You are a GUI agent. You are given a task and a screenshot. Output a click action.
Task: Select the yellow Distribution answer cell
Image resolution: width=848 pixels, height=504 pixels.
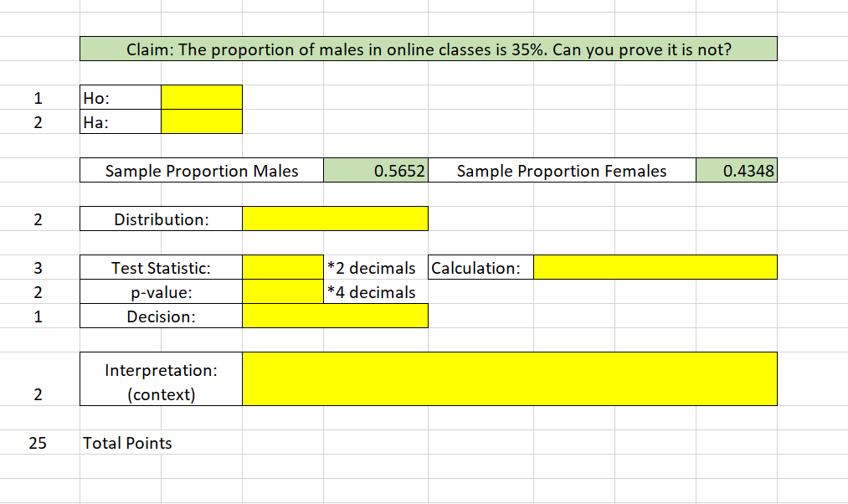(335, 218)
